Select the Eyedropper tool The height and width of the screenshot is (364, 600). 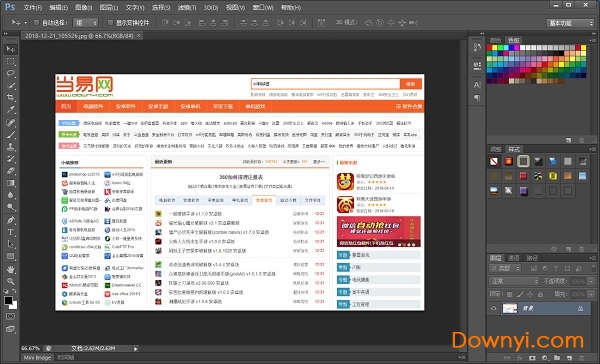pos(10,109)
